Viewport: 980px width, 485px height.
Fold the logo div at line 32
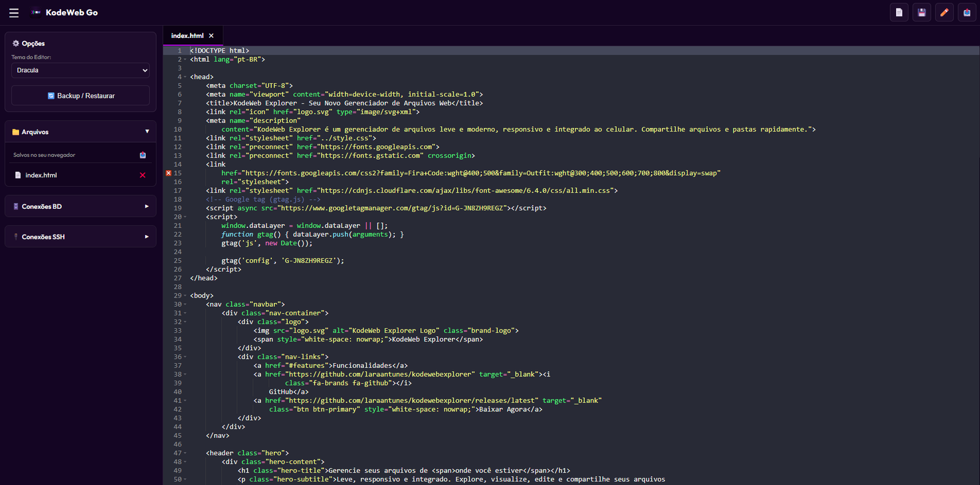coord(185,322)
